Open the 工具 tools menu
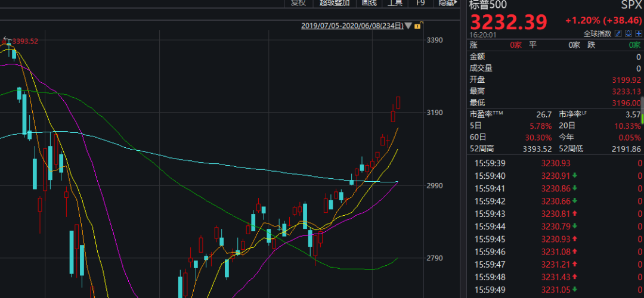Viewport: 644px width, 298px height. pos(395,3)
